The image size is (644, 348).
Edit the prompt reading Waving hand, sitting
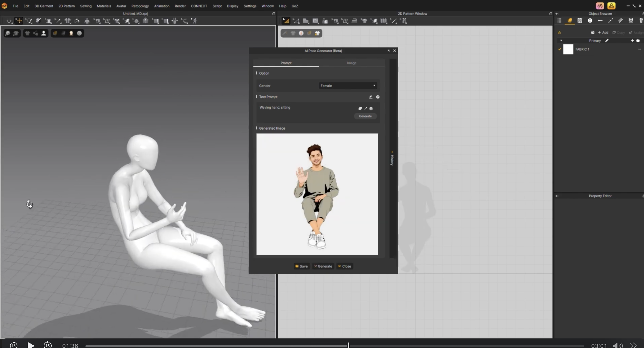(x=275, y=107)
